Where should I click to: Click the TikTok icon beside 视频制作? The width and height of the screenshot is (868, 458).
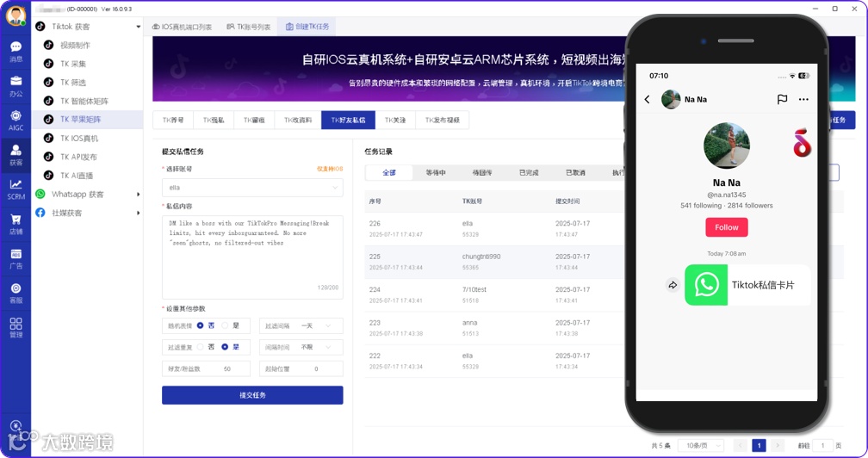(x=49, y=46)
